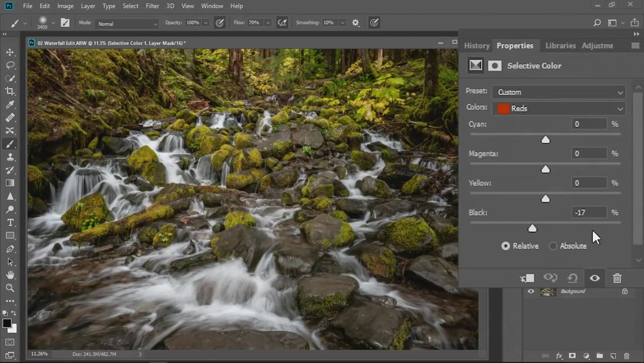Screen dimensions: 644x363
Task: Open brush smoothing options gear
Action: (x=355, y=23)
